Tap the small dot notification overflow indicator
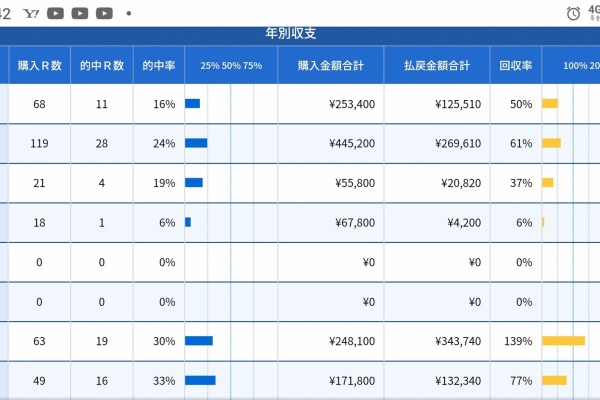The image size is (600, 400). coord(128,14)
